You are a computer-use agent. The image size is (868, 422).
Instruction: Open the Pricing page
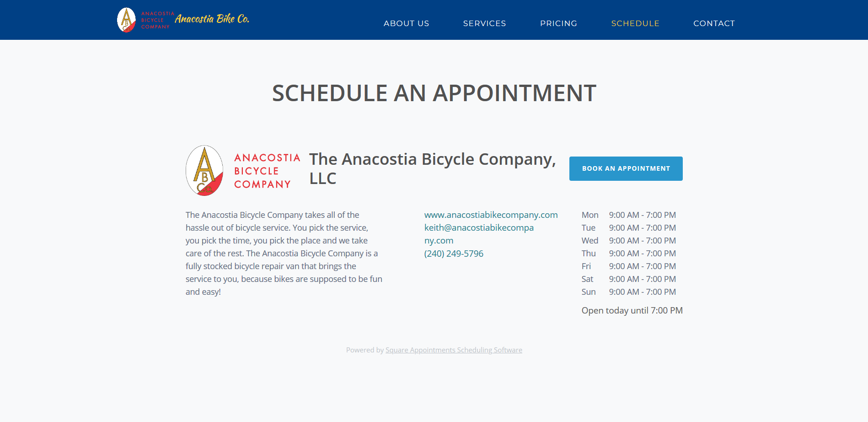click(558, 23)
